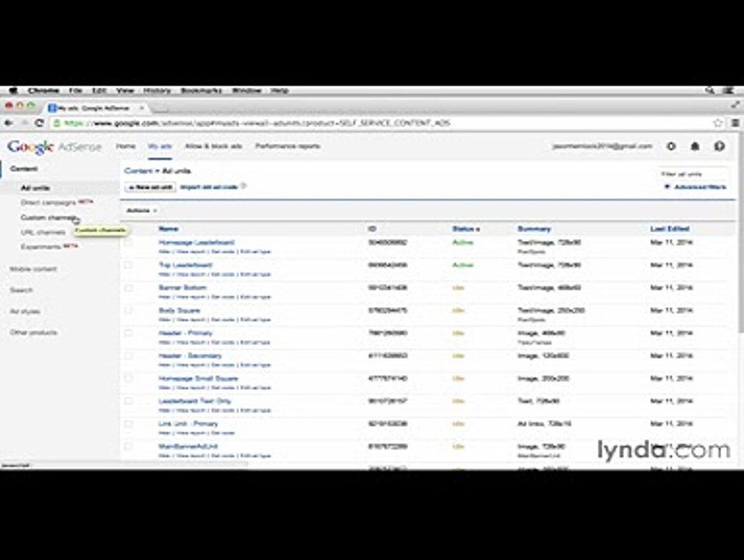Check the Homepage Leaderboard checkbox
This screenshot has height=560, width=744.
click(128, 243)
